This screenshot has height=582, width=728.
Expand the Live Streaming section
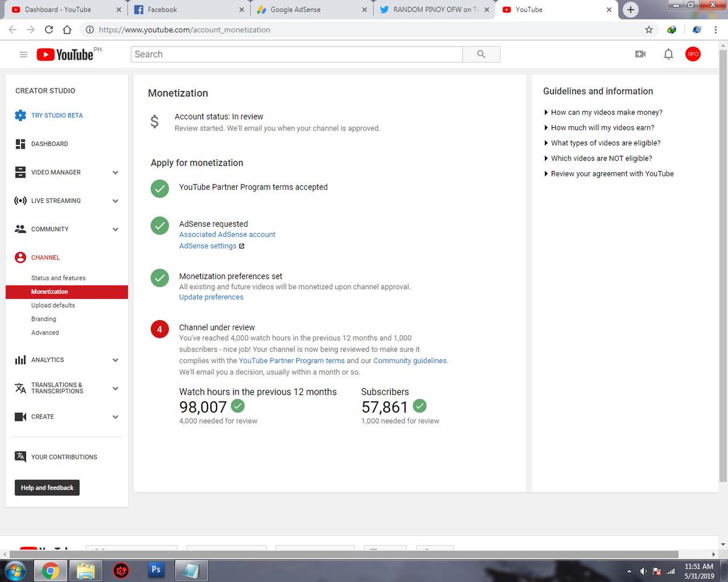tap(115, 201)
